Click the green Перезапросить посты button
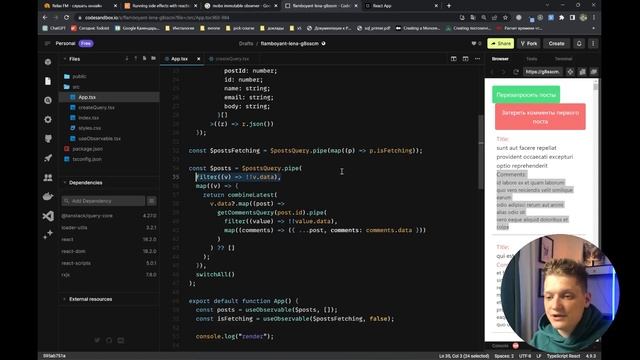 (x=526, y=95)
